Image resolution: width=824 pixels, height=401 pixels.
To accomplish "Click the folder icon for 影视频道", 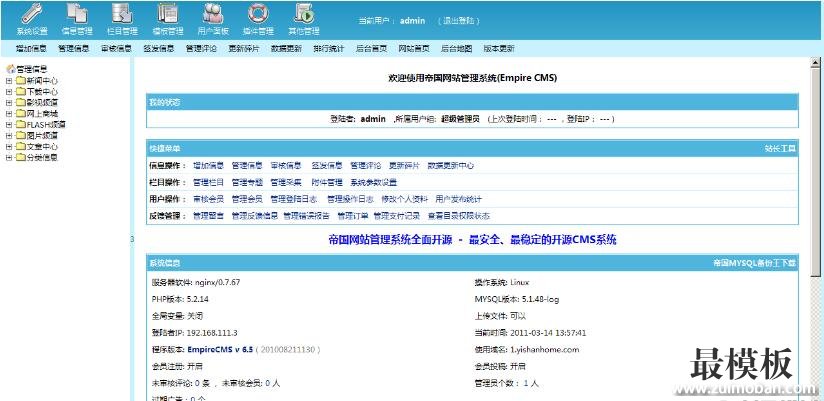I will pos(20,102).
